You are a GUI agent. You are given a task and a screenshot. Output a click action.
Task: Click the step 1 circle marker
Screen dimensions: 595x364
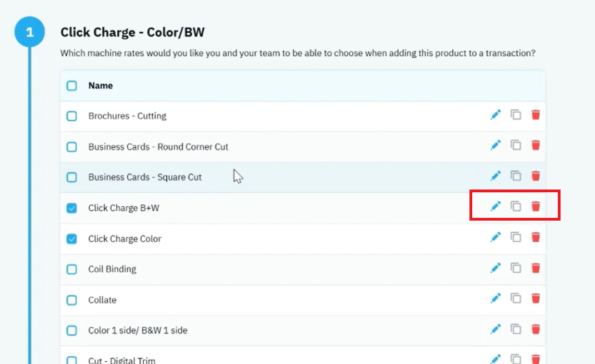click(x=29, y=32)
